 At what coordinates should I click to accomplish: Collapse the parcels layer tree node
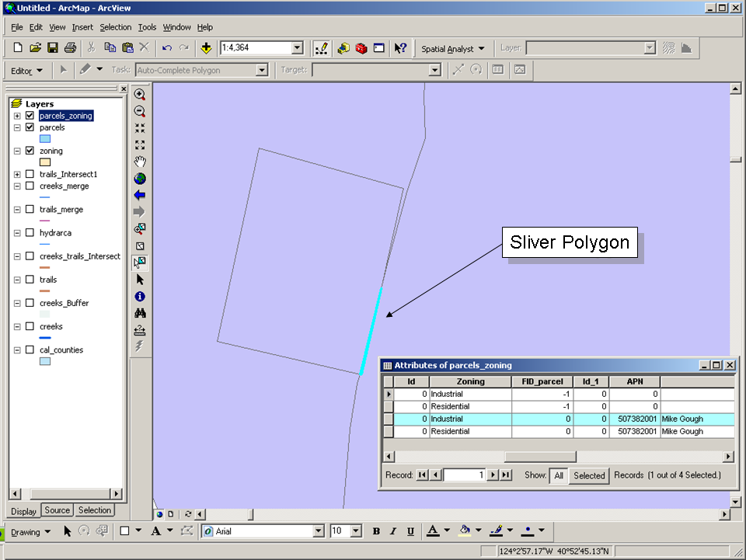click(x=17, y=127)
